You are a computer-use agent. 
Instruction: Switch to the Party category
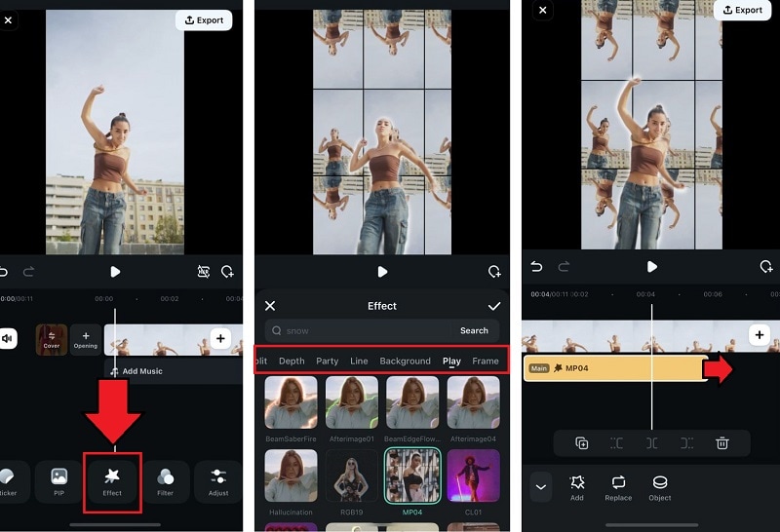coord(328,361)
